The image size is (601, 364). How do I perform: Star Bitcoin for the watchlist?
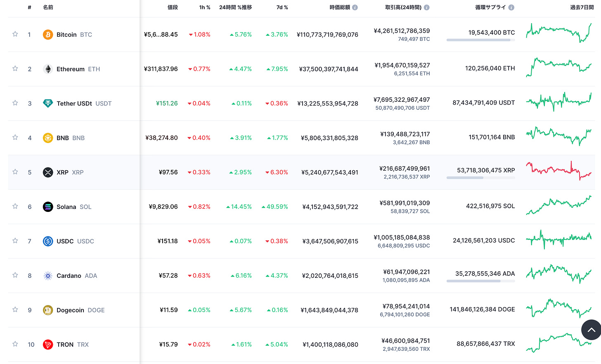(15, 34)
